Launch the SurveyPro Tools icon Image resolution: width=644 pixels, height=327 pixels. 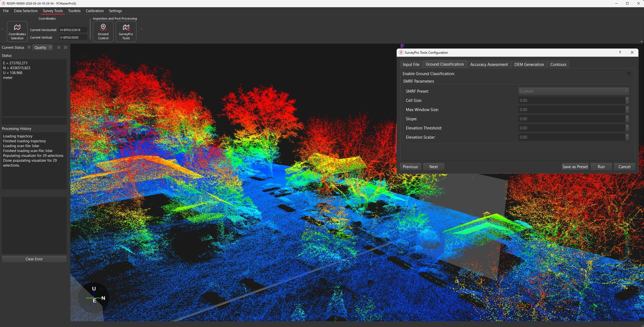[x=126, y=31]
